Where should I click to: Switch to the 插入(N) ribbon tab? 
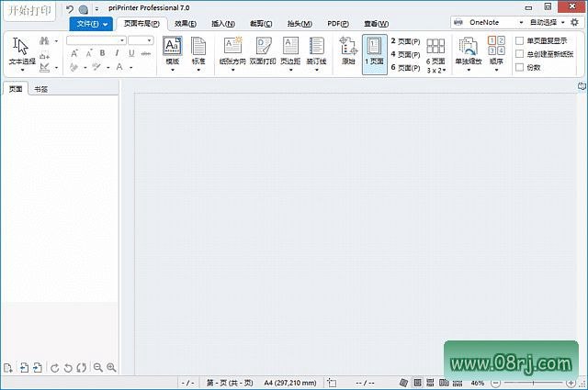[223, 24]
